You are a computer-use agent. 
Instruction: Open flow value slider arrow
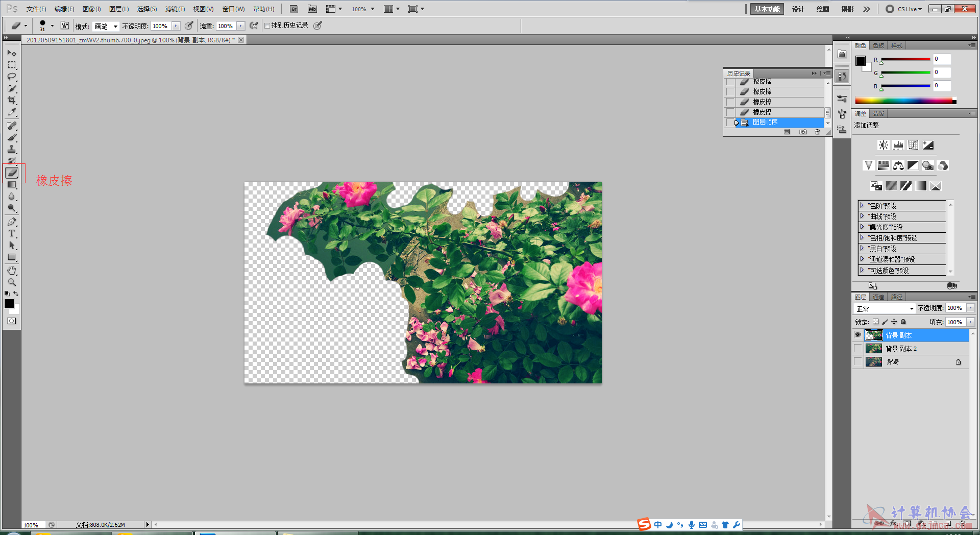click(240, 26)
